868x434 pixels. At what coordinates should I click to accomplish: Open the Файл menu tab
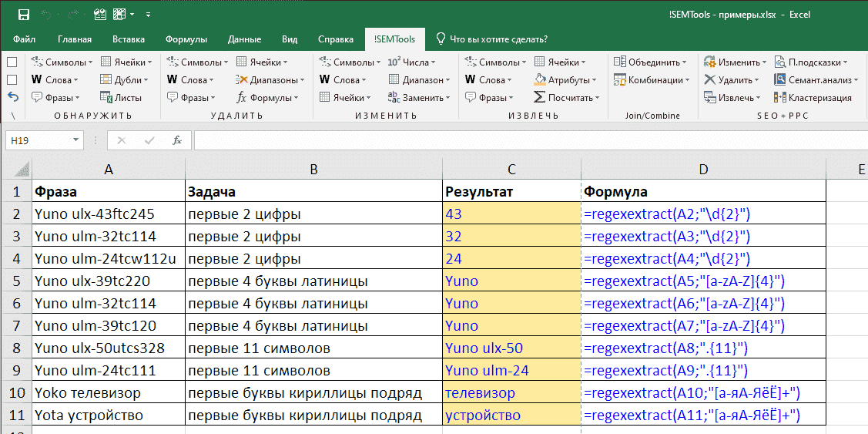(x=24, y=39)
